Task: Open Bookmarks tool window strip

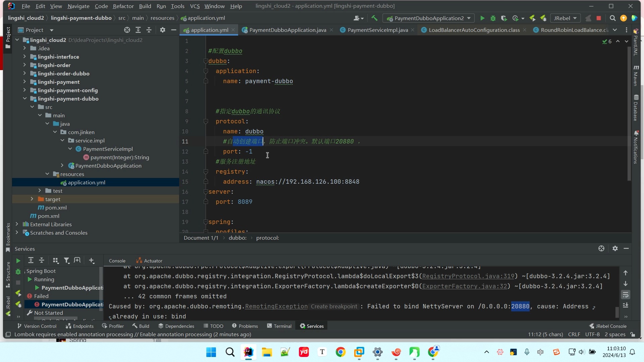Action: (x=8, y=237)
